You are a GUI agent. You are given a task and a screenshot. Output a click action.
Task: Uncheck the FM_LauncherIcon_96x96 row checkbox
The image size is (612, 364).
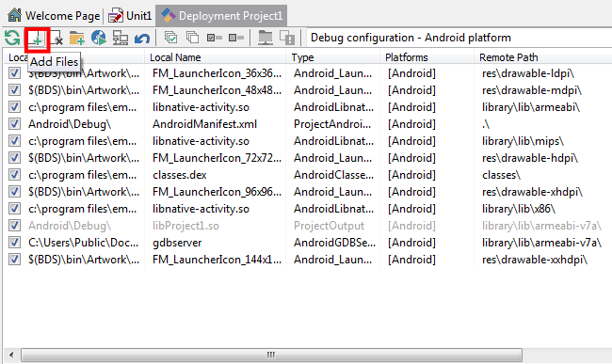[14, 192]
